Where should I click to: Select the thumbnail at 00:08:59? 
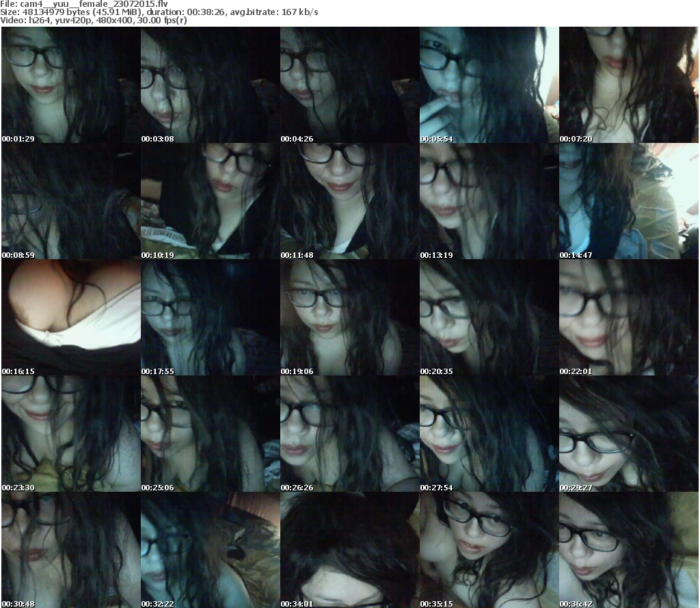[71, 201]
